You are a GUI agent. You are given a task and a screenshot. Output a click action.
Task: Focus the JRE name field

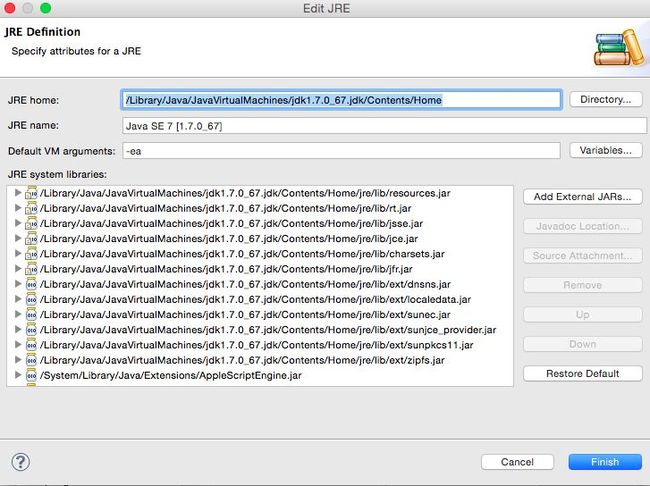(384, 126)
